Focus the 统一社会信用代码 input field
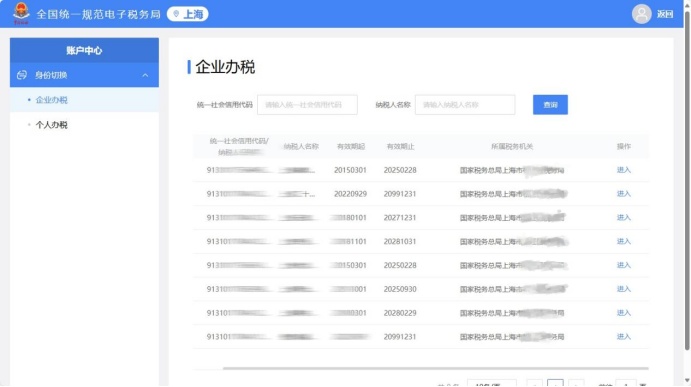 (307, 105)
